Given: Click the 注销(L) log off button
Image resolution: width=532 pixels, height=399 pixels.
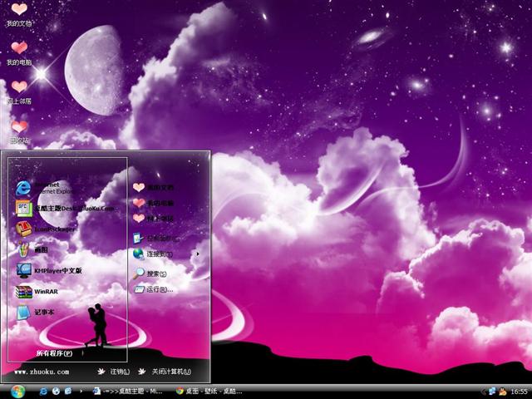Looking at the screenshot, I should (x=114, y=372).
